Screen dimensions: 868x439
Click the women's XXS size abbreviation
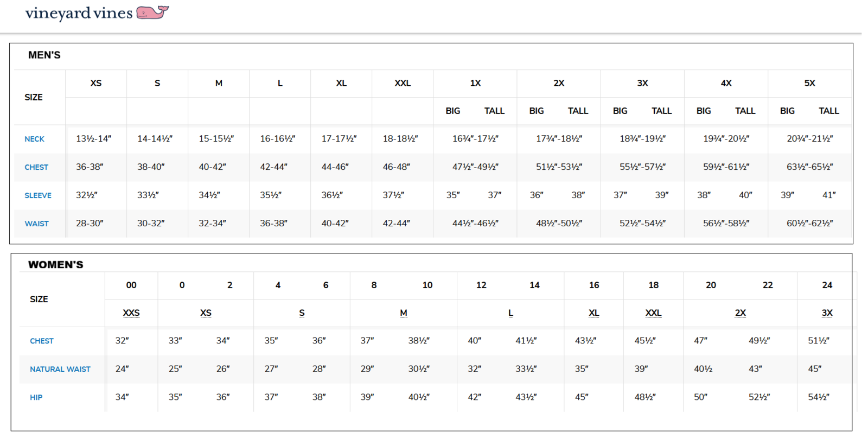[131, 313]
